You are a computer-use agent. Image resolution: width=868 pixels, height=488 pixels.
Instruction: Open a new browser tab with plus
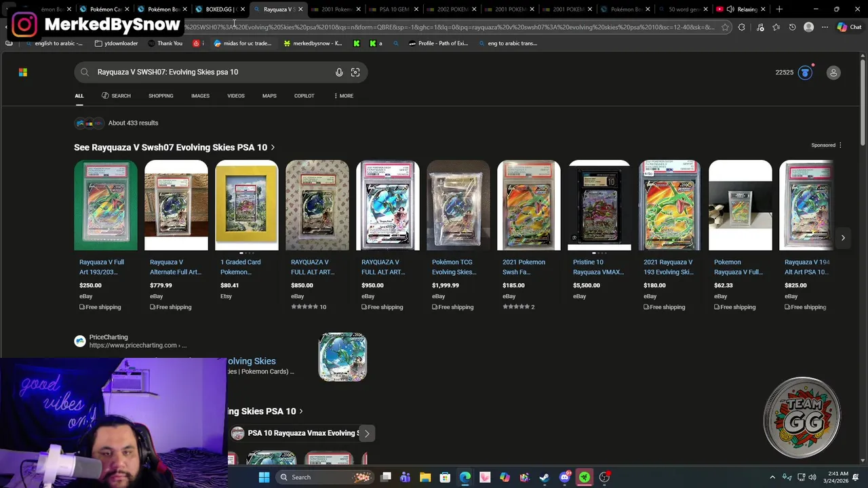point(779,9)
